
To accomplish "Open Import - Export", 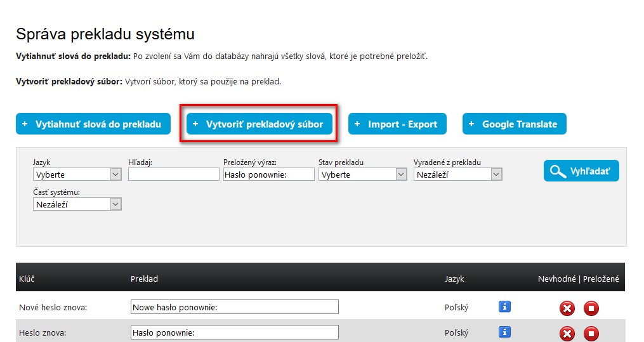I will click(x=397, y=124).
